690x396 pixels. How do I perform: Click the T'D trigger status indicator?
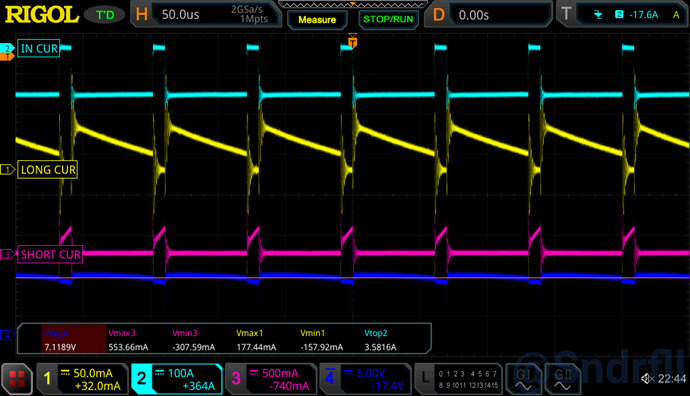(x=105, y=15)
